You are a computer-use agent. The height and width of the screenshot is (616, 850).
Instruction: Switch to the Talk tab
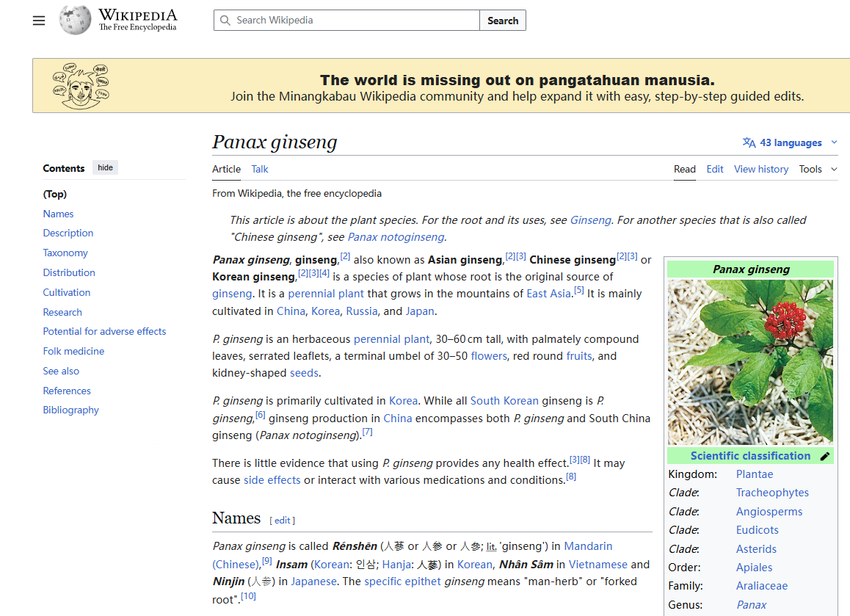coord(260,169)
